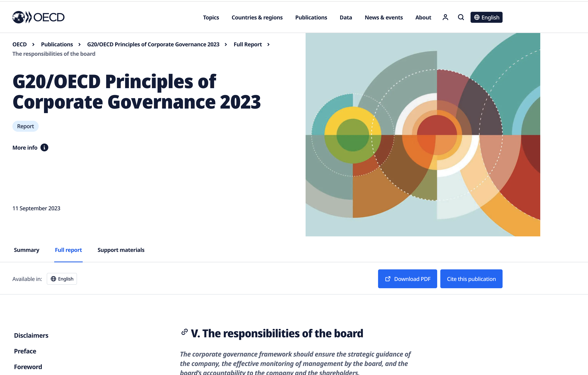Open Foreword in the contents sidebar
Viewport: 588px width, 375px height.
(28, 367)
